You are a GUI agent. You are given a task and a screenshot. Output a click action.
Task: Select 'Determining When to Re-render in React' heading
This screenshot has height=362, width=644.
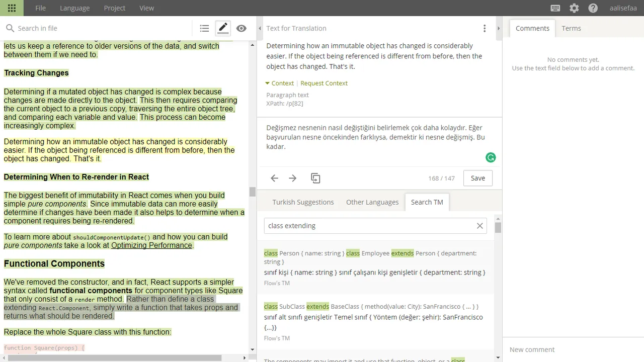click(x=76, y=177)
